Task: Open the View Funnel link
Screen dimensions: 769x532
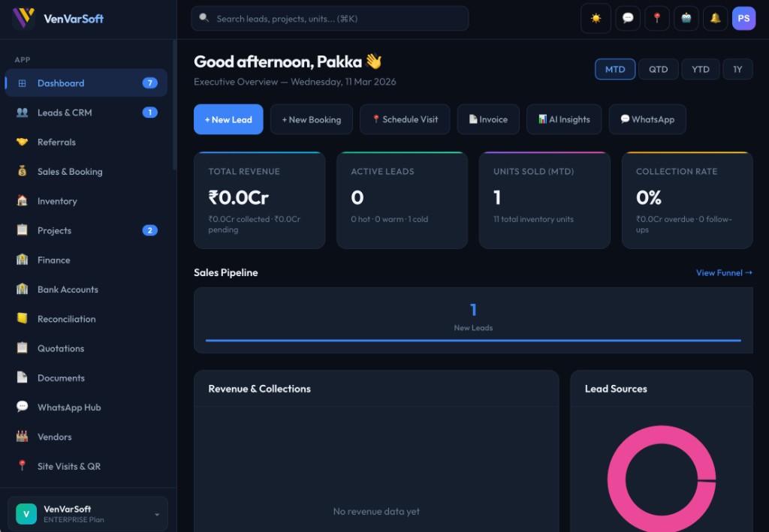Action: point(723,273)
